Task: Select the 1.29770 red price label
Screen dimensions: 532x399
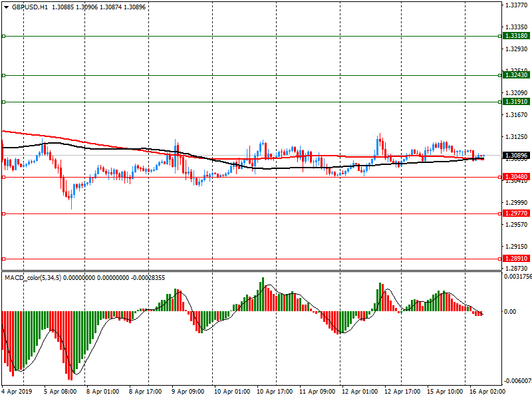Action: 516,213
